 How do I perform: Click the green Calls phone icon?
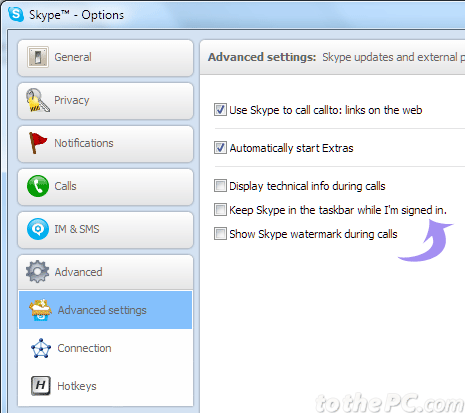click(38, 186)
